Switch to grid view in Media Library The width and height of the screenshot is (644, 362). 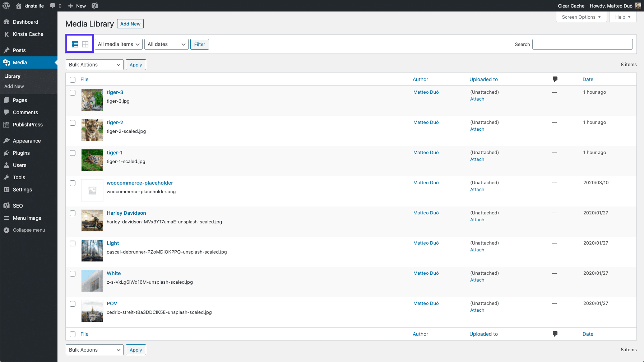(x=85, y=44)
